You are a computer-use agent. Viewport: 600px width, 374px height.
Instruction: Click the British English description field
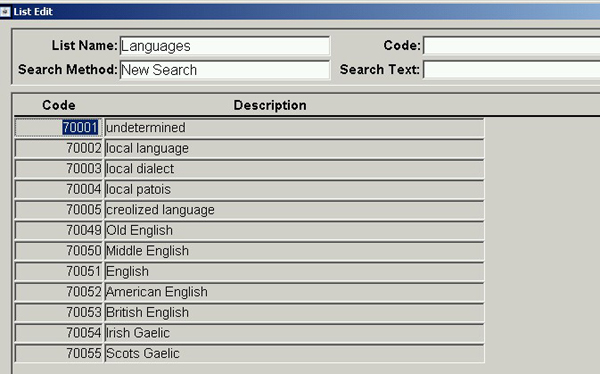click(294, 312)
